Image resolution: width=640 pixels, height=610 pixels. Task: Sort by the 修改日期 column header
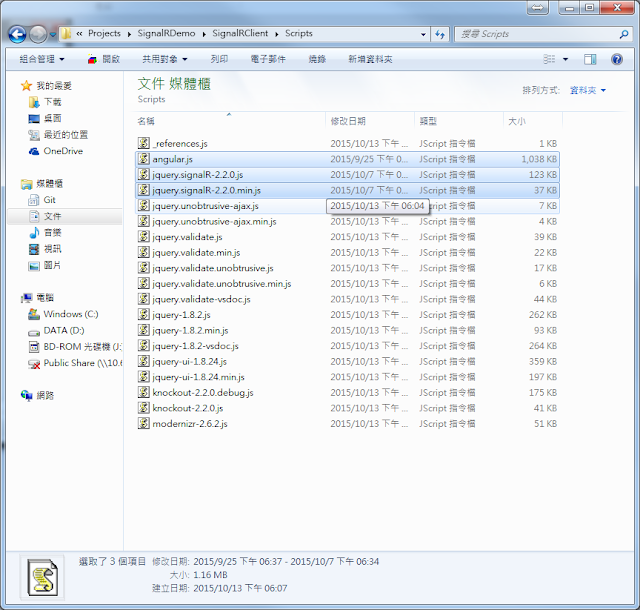pos(370,121)
